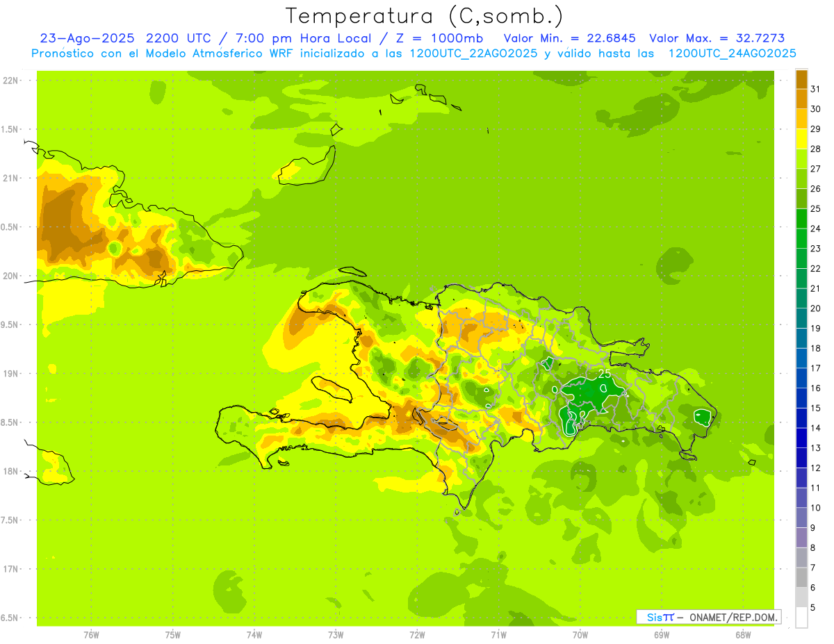
Task: Click the "8.5N" latitude label
Action: (10, 422)
